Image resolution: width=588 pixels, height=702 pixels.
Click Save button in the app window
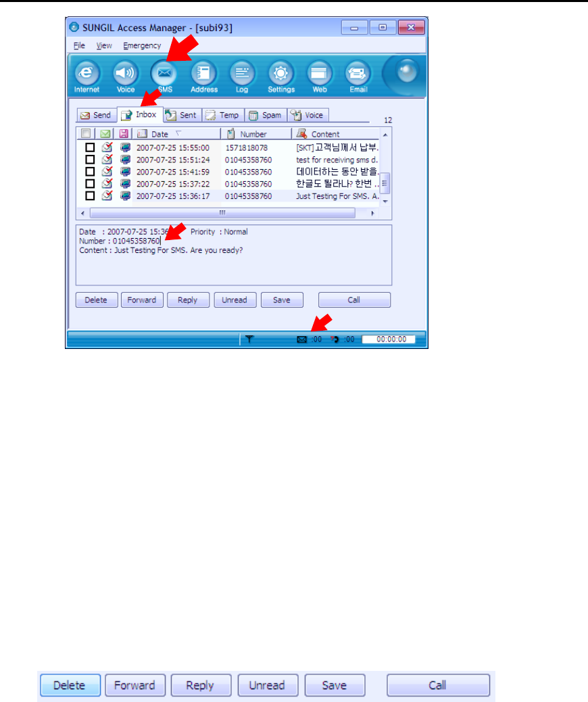pos(282,300)
